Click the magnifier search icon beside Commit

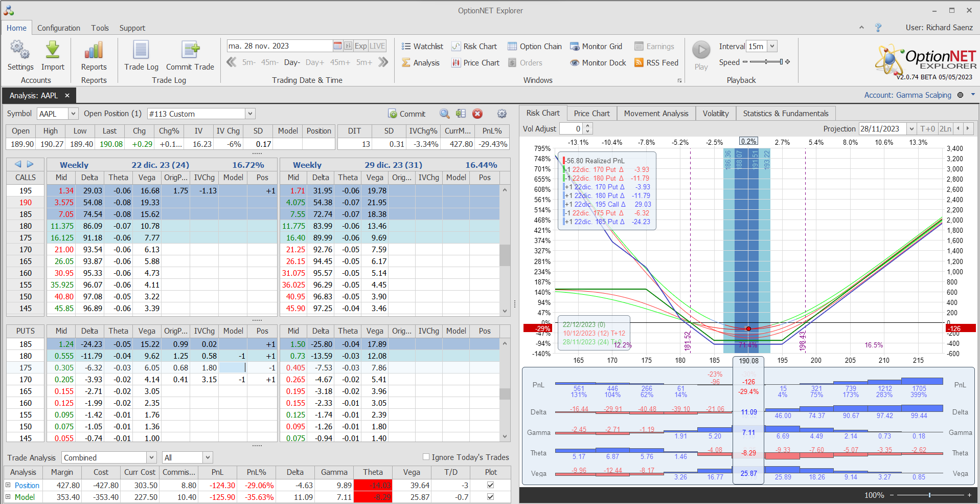445,114
